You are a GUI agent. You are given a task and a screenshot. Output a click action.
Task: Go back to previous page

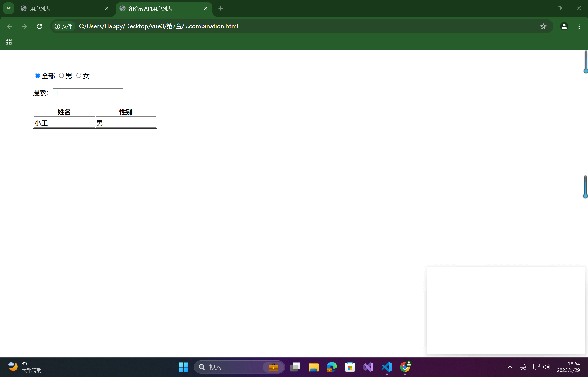pos(9,26)
